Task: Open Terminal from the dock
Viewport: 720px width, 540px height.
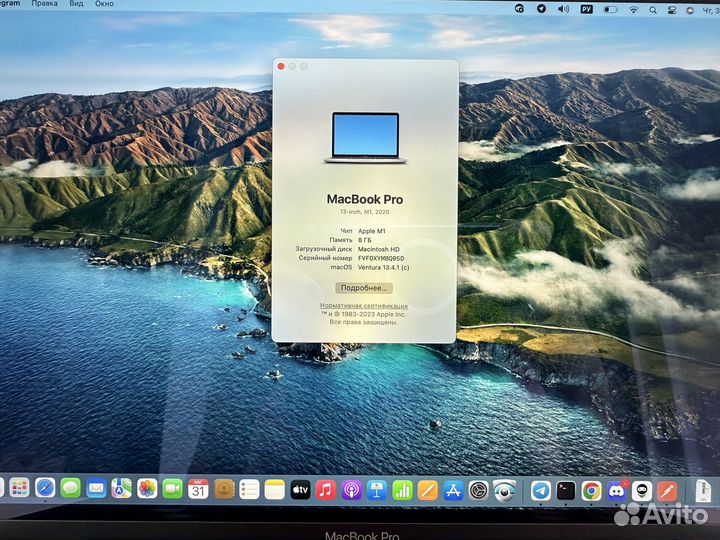Action: (x=566, y=491)
